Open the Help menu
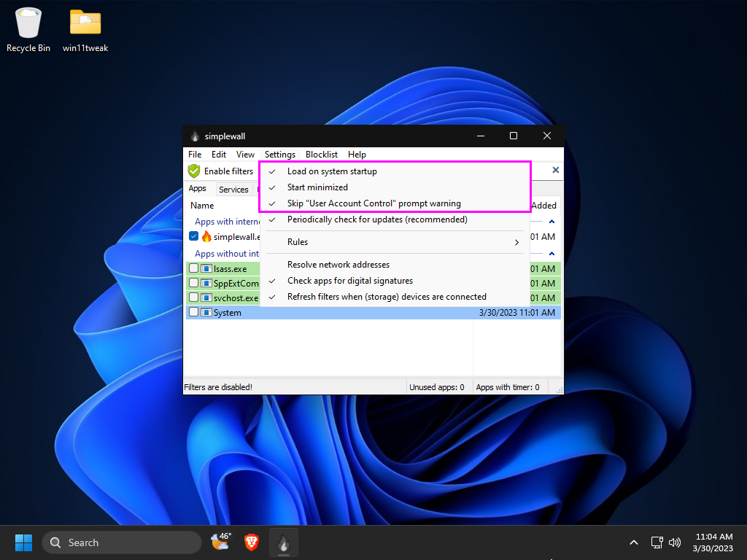 tap(357, 155)
